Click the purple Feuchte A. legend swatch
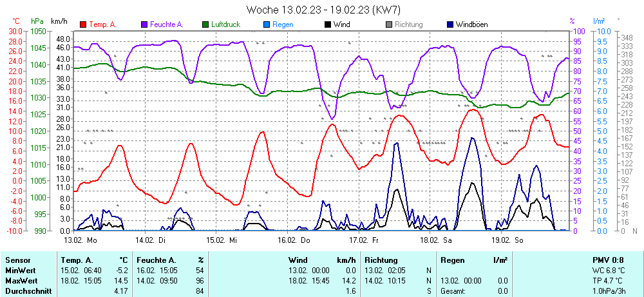The image size is (644, 297). [144, 24]
